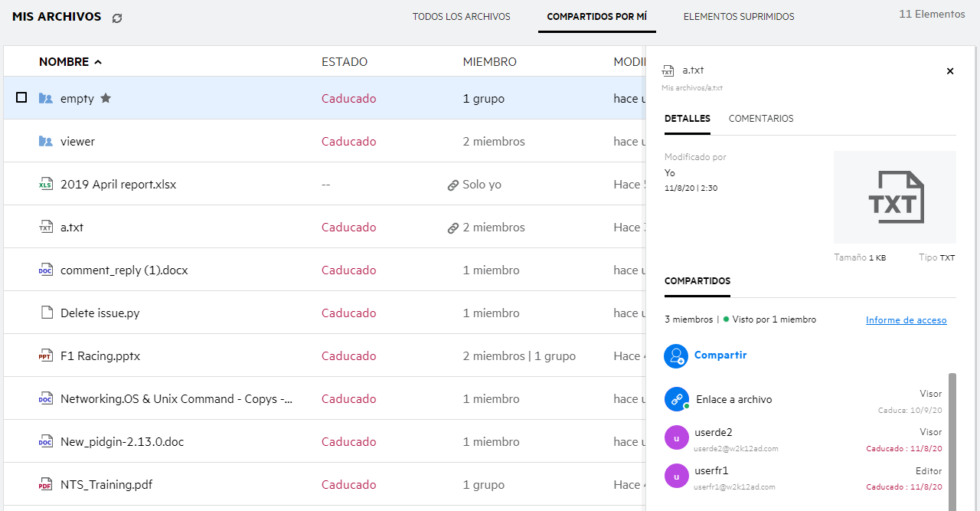The width and height of the screenshot is (980, 511).
Task: Switch to Todos los archivos tab
Action: tap(461, 17)
